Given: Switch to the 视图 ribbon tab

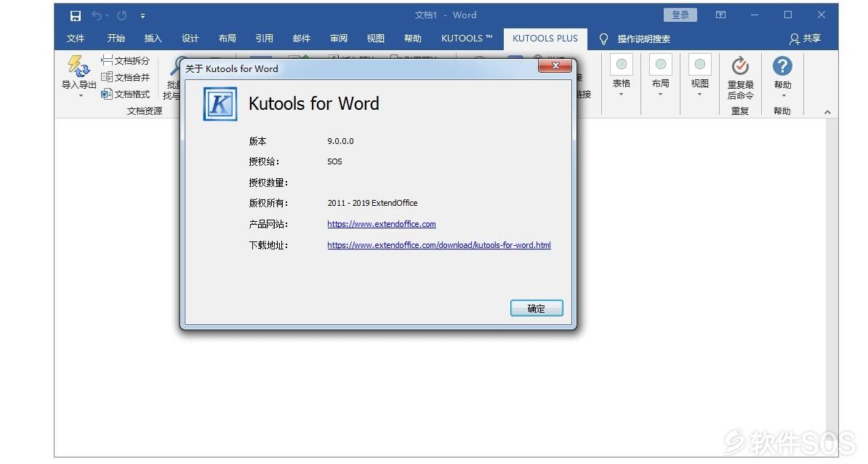Looking at the screenshot, I should tap(375, 39).
